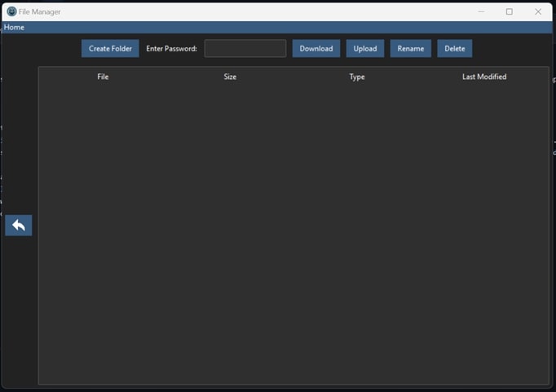Sort by Last Modified column header
The image size is (556, 392).
[484, 77]
